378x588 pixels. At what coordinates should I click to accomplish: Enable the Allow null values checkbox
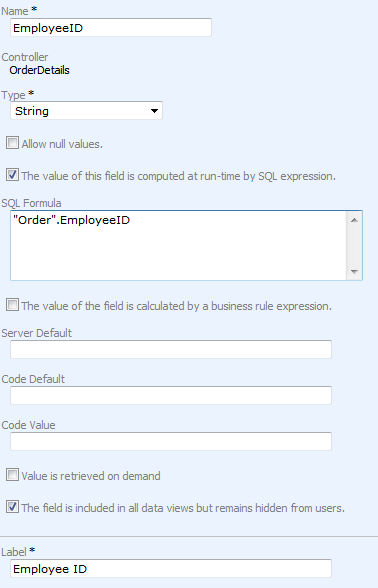pyautogui.click(x=12, y=143)
